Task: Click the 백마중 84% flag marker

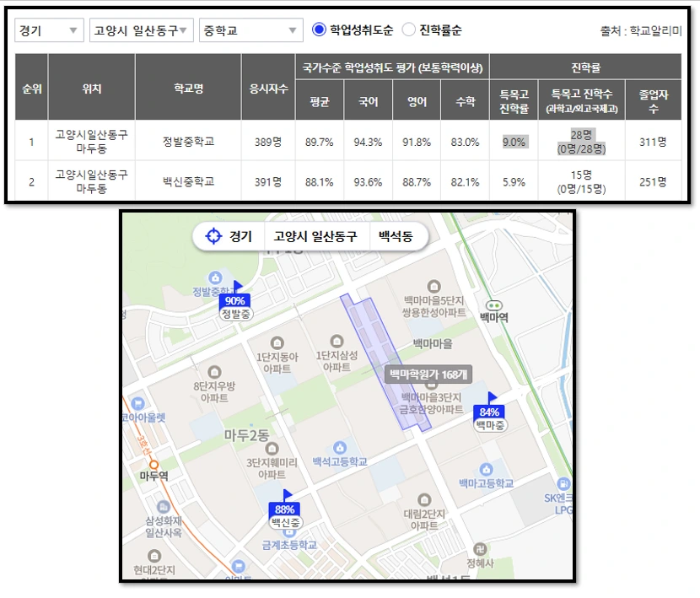Action: tap(490, 412)
